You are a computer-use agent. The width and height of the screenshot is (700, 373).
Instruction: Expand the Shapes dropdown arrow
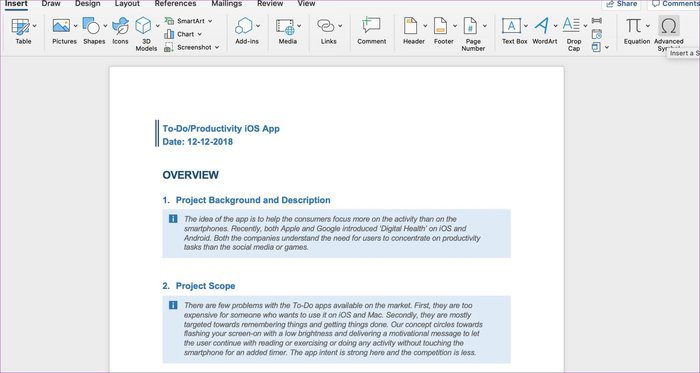105,26
